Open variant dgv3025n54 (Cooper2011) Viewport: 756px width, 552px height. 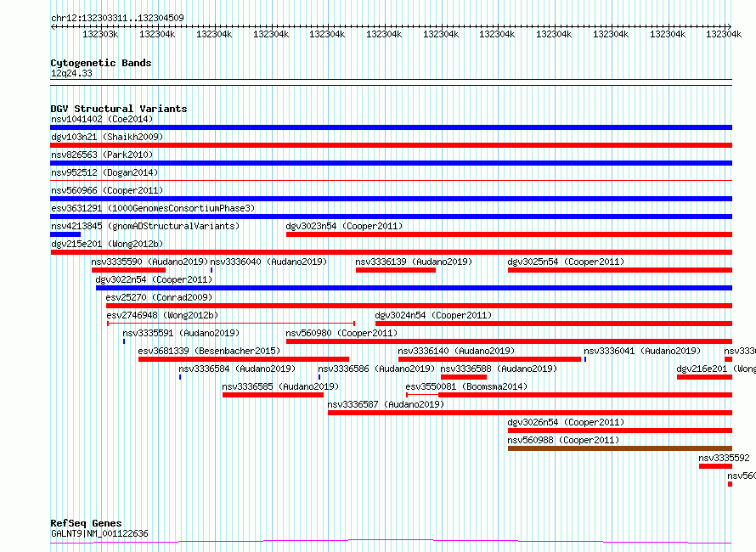566,262
